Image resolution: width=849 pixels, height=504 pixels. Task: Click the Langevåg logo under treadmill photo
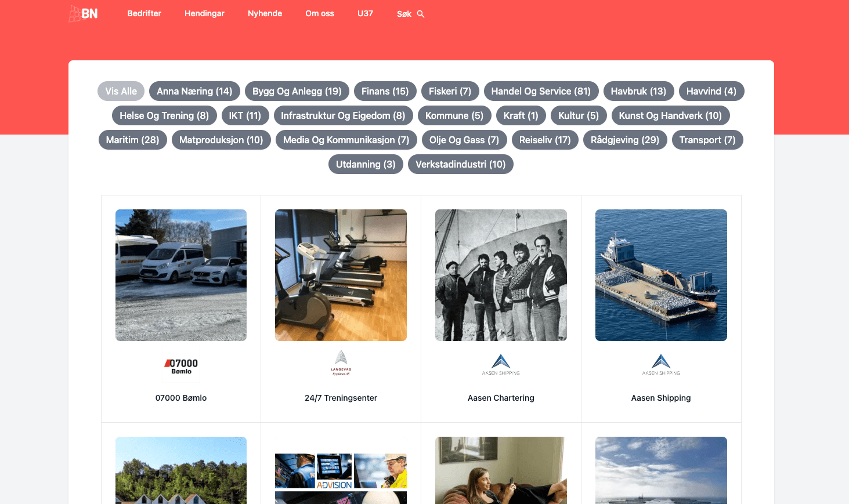point(341,363)
